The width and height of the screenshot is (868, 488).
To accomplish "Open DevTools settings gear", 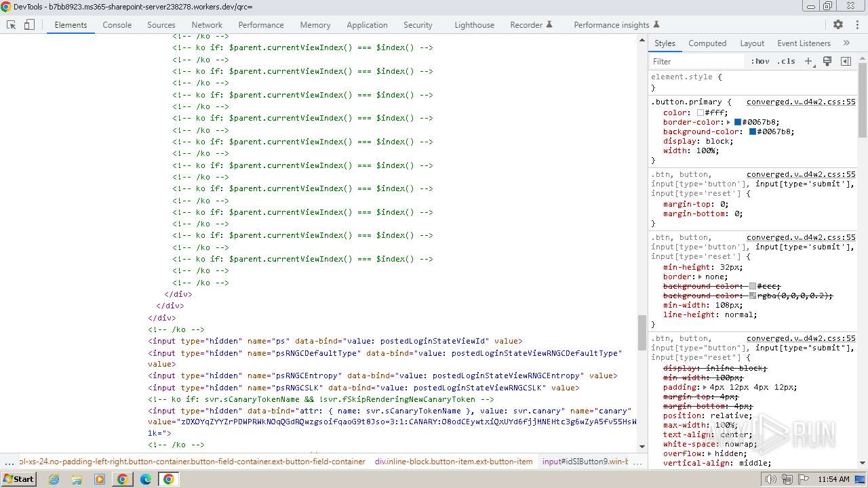I will pyautogui.click(x=838, y=24).
